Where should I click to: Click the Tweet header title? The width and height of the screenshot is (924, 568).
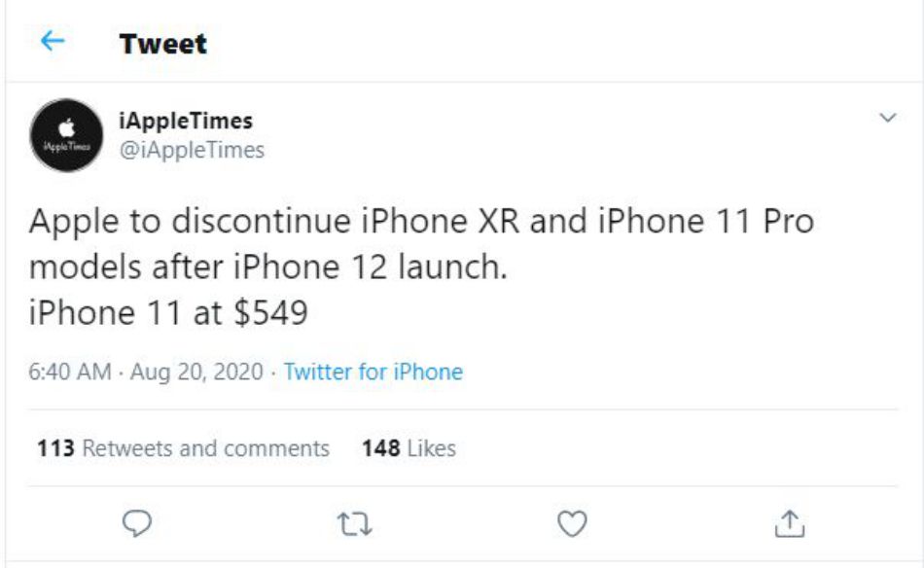pos(163,44)
